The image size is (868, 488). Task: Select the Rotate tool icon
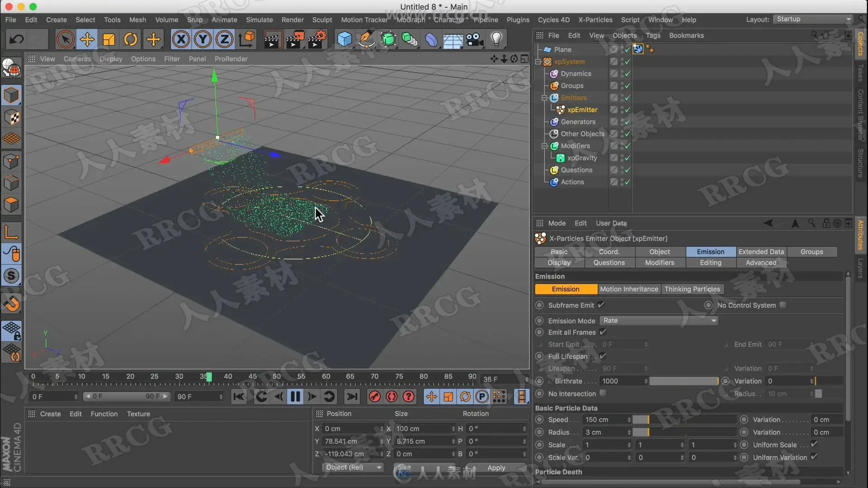[131, 39]
